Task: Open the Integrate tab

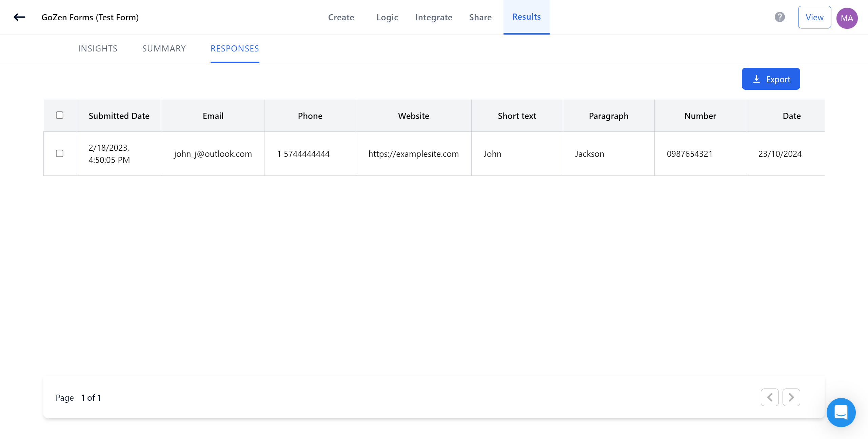Action: pyautogui.click(x=434, y=17)
